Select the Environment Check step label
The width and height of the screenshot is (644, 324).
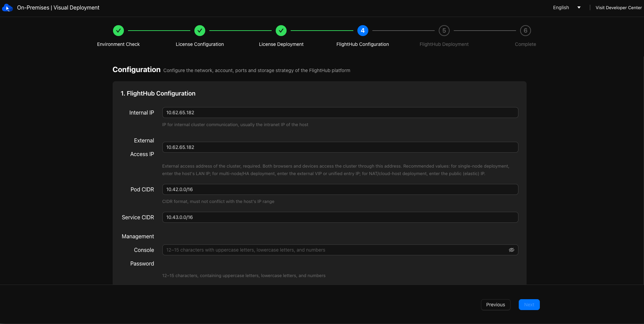(x=118, y=44)
